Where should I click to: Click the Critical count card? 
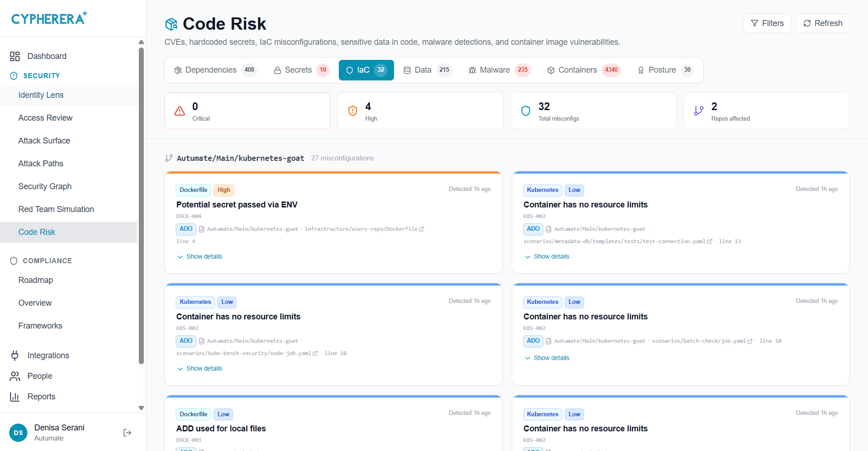247,111
